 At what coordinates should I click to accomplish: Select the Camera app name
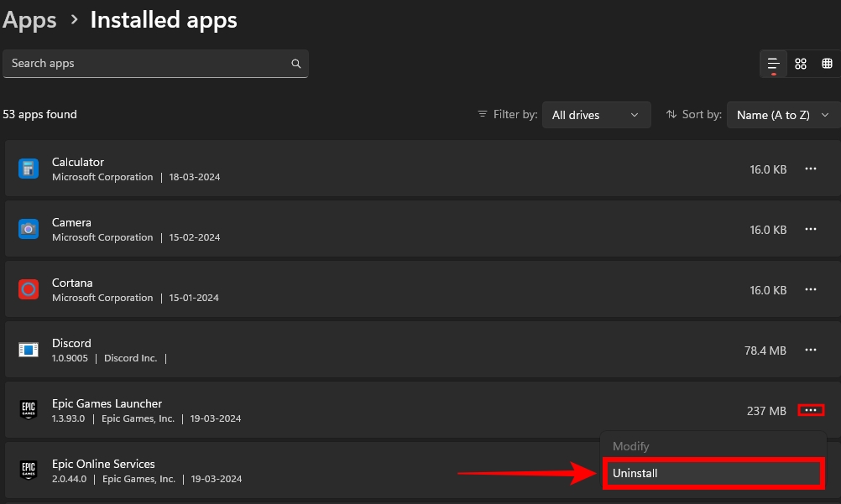71,222
